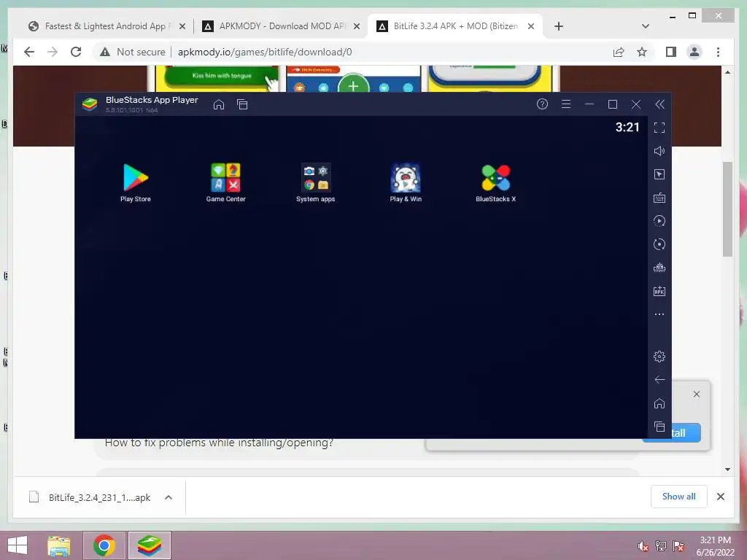Select the BitLife 3.2.4 APK + MOD tab

[455, 26]
